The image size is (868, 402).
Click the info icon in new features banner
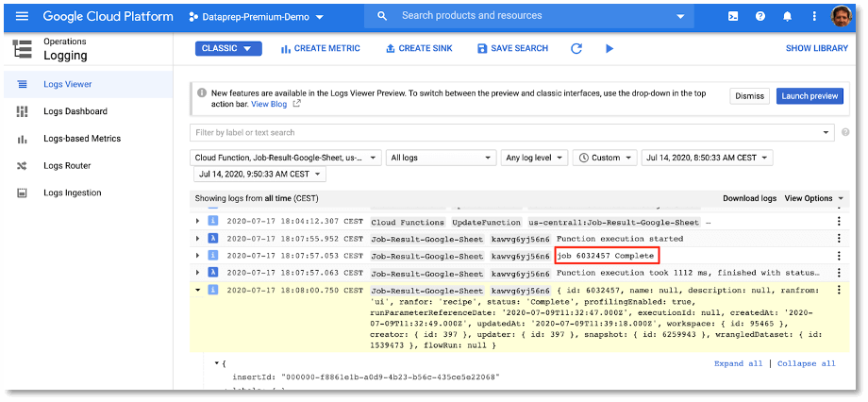(x=202, y=93)
